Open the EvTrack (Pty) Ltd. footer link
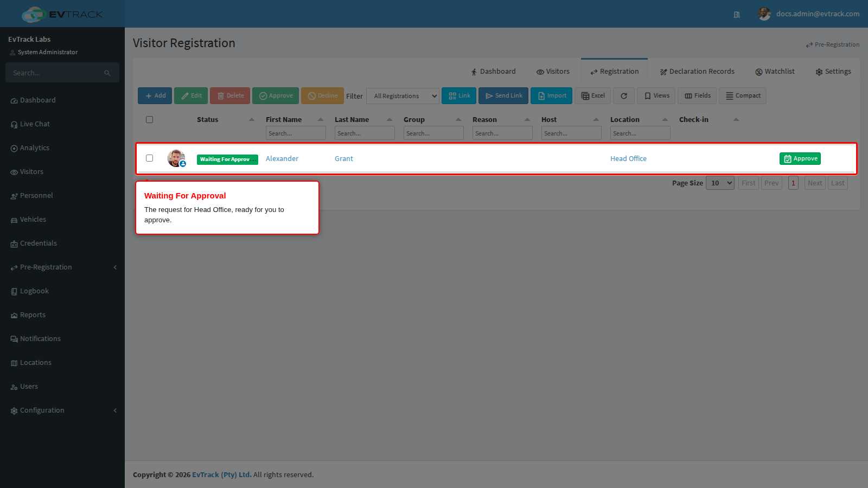This screenshot has width=868, height=488. [221, 475]
